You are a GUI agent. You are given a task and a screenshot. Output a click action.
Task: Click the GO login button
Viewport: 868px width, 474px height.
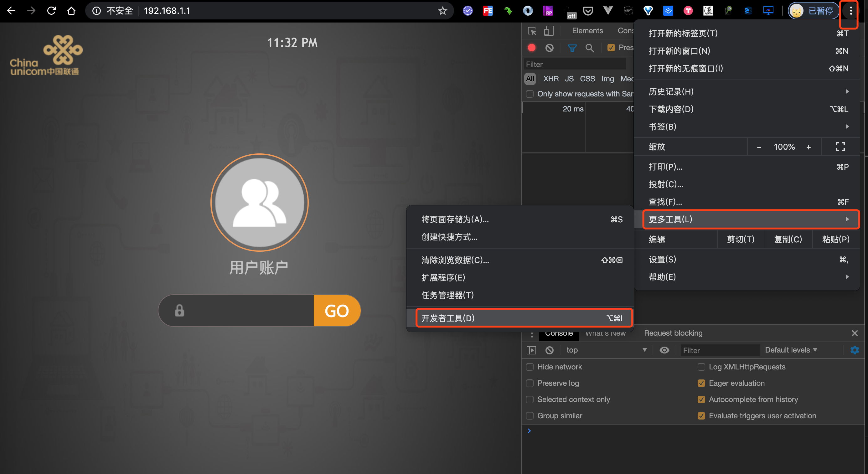337,311
